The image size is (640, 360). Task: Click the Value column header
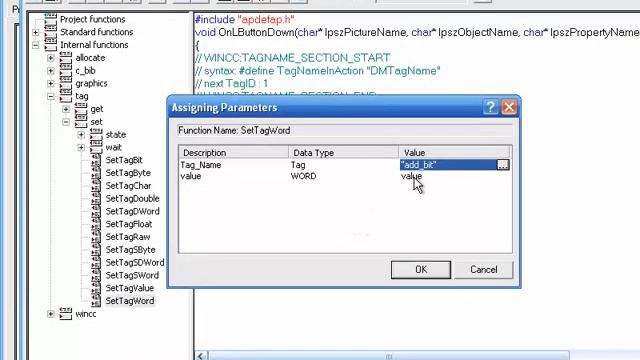454,153
